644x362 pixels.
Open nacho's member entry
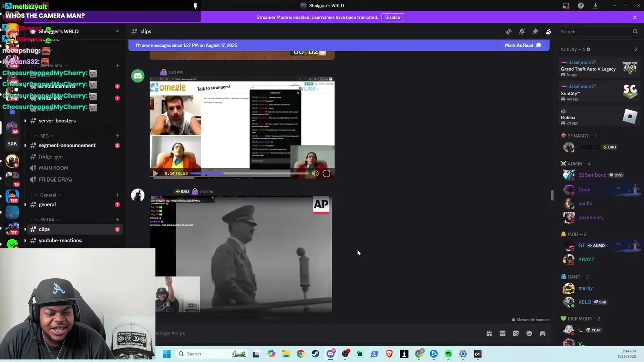(600, 204)
